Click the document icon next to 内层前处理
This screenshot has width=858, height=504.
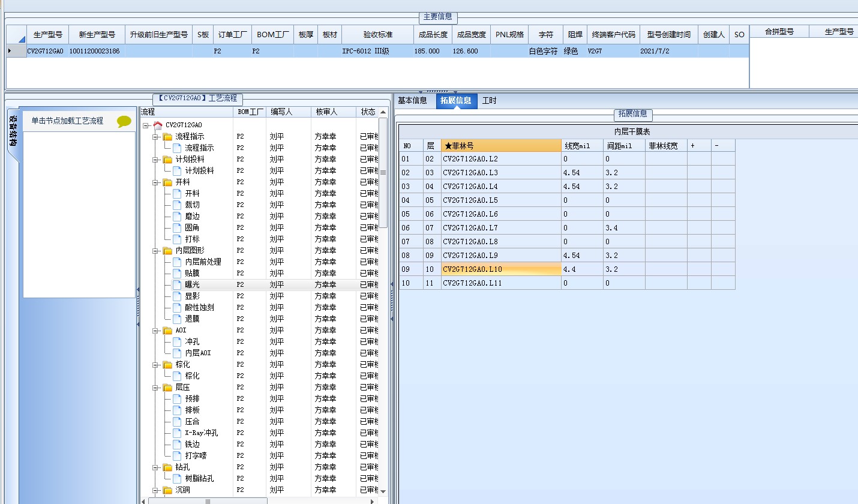[177, 262]
